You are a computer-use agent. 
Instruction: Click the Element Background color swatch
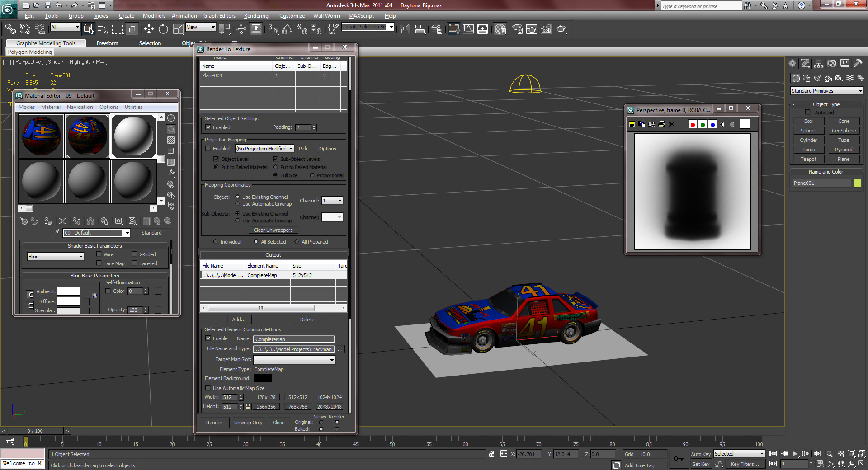263,378
